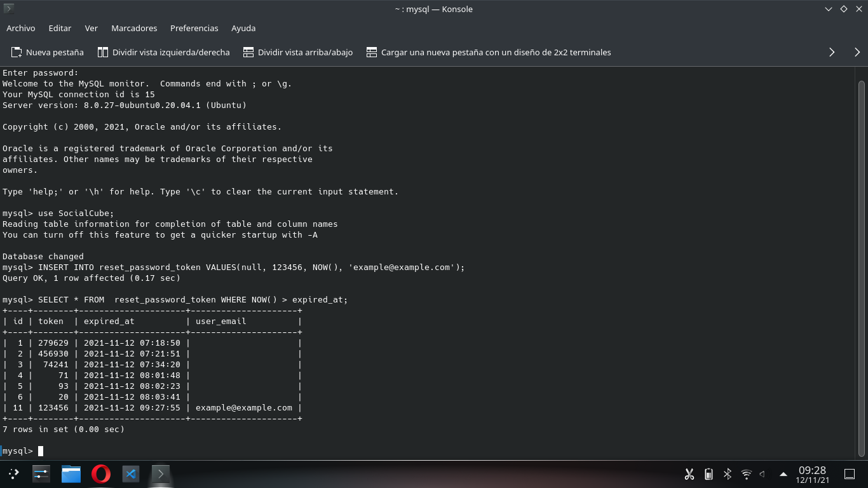Click token value 74241
The image size is (868, 488).
tap(56, 364)
